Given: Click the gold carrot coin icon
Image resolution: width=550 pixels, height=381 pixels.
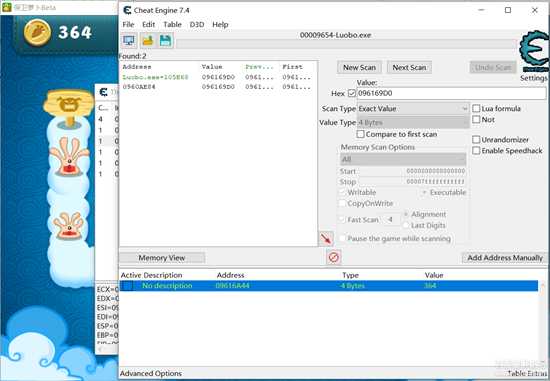Looking at the screenshot, I should coord(37,32).
